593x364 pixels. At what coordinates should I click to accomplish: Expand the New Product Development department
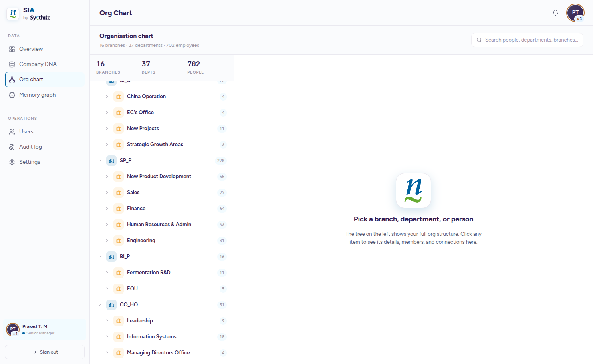pyautogui.click(x=107, y=177)
